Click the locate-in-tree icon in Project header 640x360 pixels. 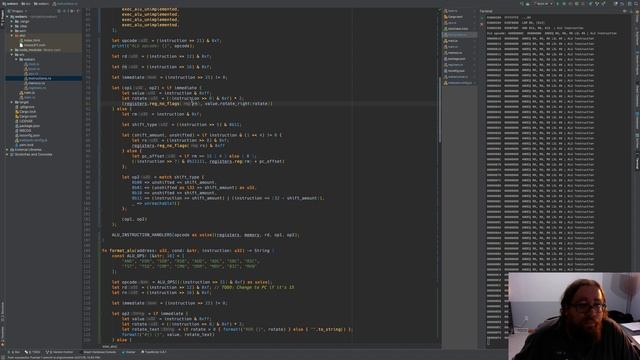click(x=60, y=11)
